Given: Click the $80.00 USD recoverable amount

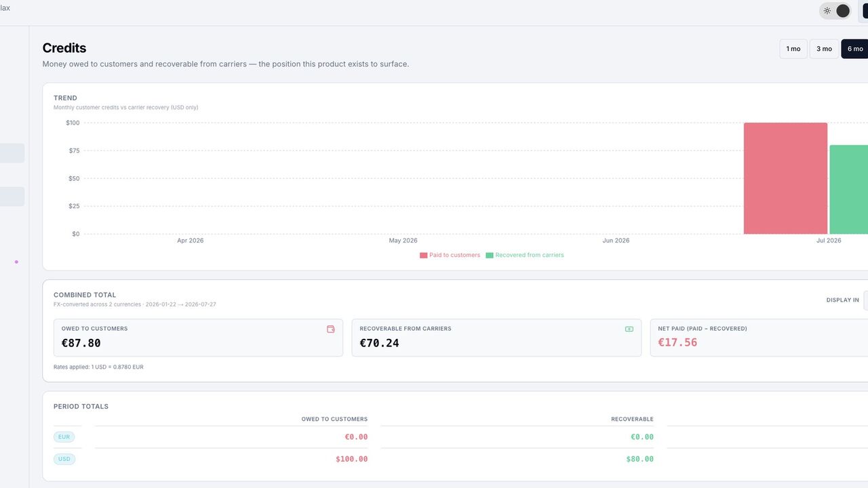Looking at the screenshot, I should click(640, 459).
